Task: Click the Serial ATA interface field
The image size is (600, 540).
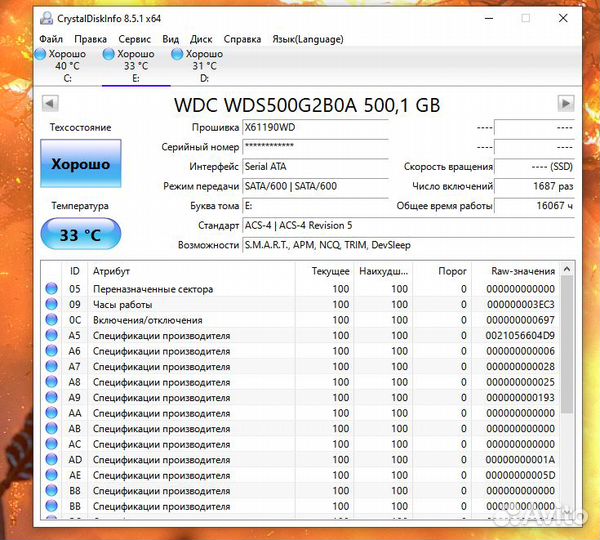Action: click(x=316, y=166)
